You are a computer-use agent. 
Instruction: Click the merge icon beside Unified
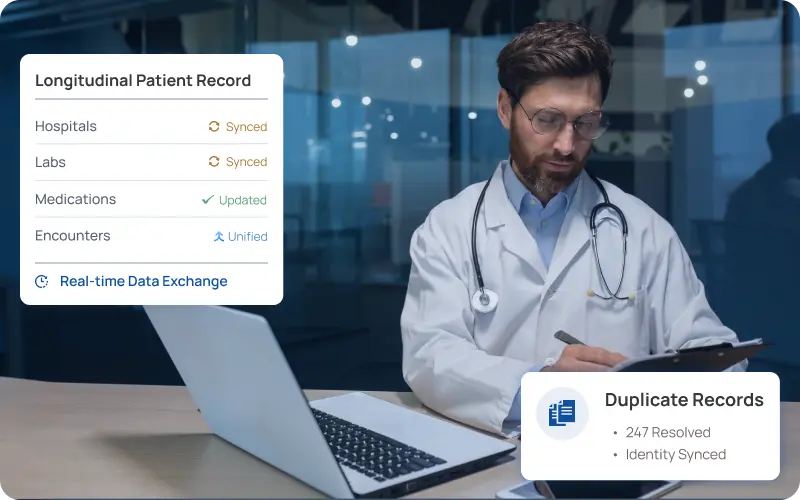219,236
